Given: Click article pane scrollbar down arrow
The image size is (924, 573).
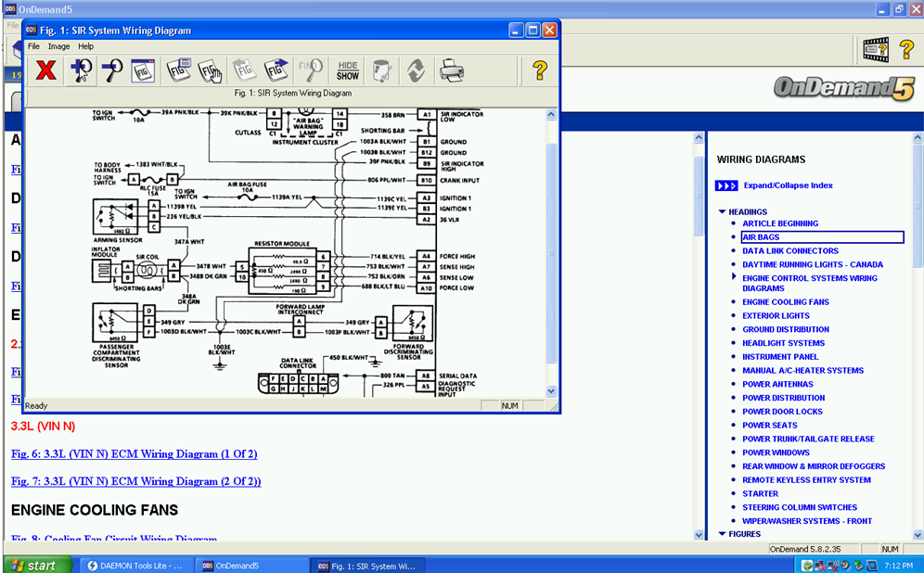Looking at the screenshot, I should pos(699,535).
